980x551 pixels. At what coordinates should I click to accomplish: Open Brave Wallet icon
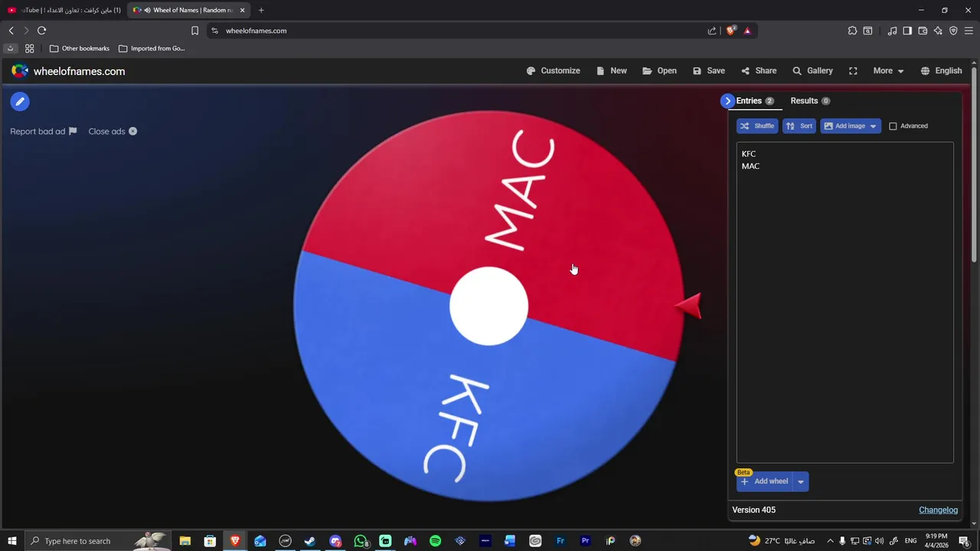[923, 31]
